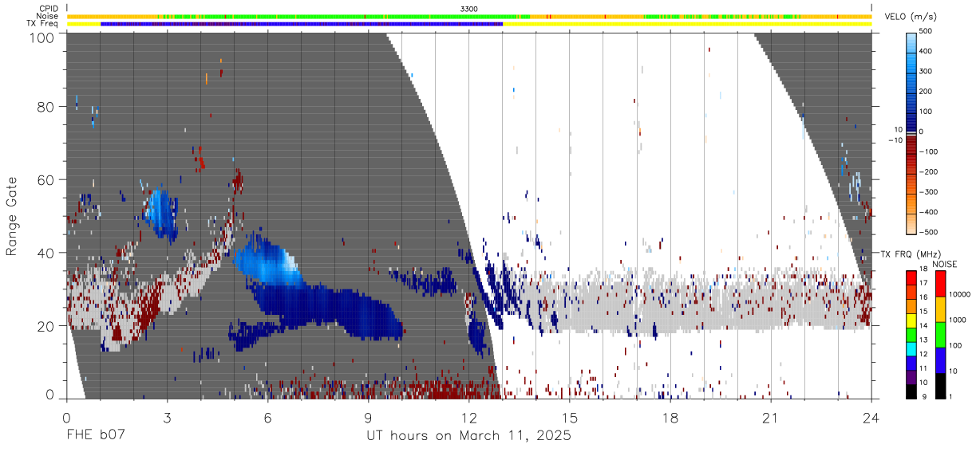
Task: Click the 1000 label on NOISE scale
Action: [958, 320]
